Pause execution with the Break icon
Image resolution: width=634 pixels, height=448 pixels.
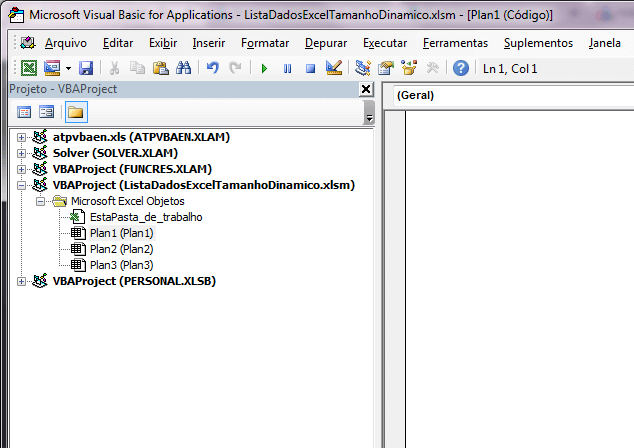(287, 68)
